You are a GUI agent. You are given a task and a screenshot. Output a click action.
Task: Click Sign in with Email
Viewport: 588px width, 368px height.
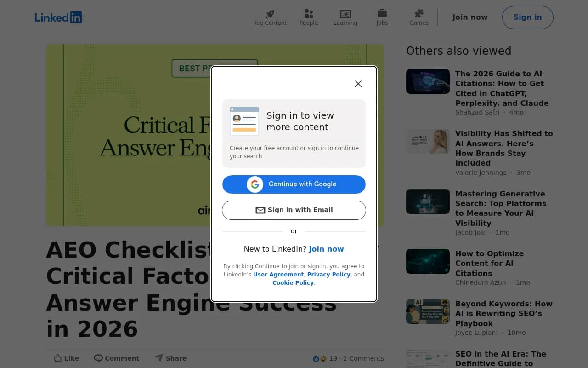pyautogui.click(x=294, y=210)
